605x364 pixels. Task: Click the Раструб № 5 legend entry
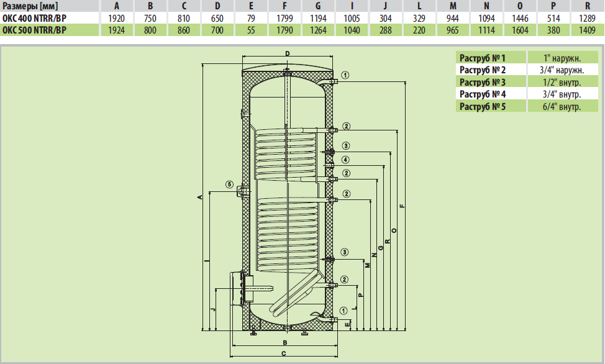[x=483, y=107]
